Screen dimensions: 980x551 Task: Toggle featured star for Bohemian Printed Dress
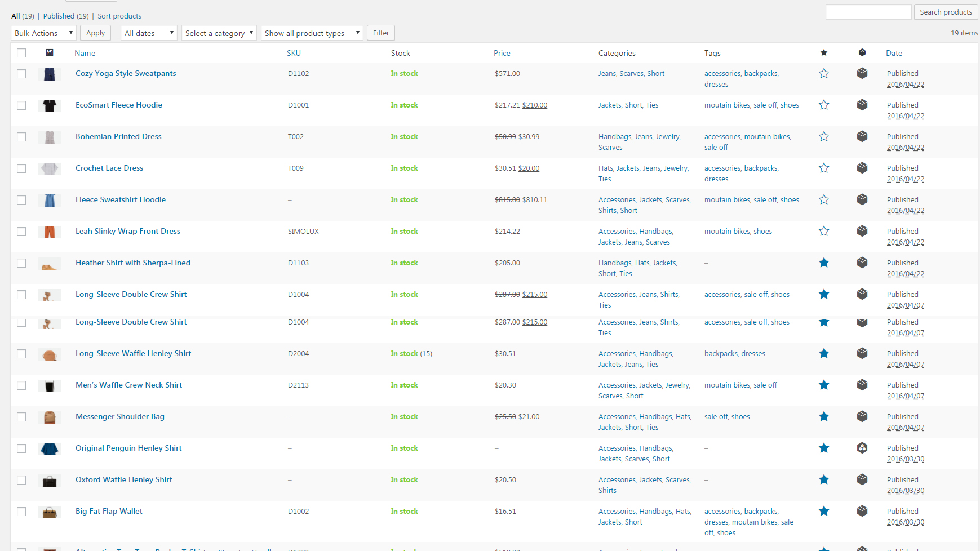tap(824, 136)
